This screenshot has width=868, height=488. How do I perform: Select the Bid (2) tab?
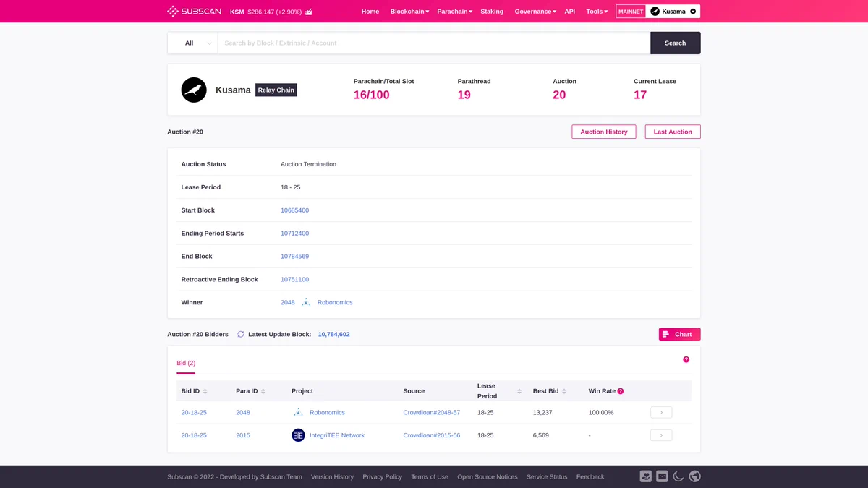[x=186, y=363]
